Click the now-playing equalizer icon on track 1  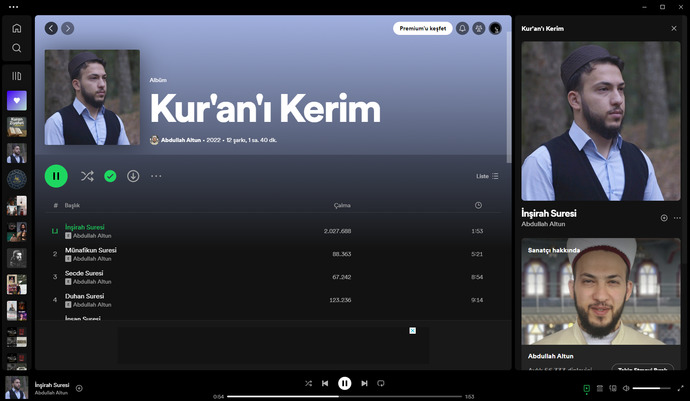tap(55, 231)
